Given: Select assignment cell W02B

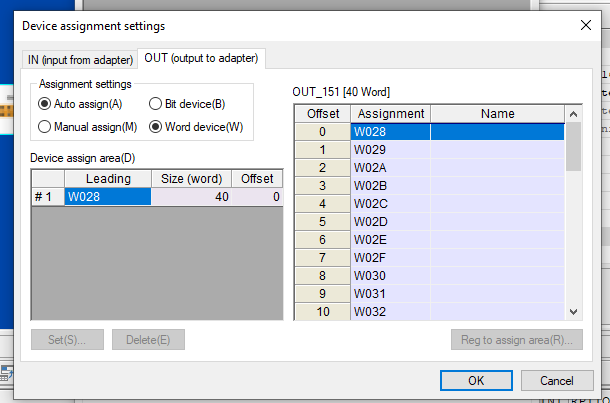Looking at the screenshot, I should pyautogui.click(x=391, y=186).
